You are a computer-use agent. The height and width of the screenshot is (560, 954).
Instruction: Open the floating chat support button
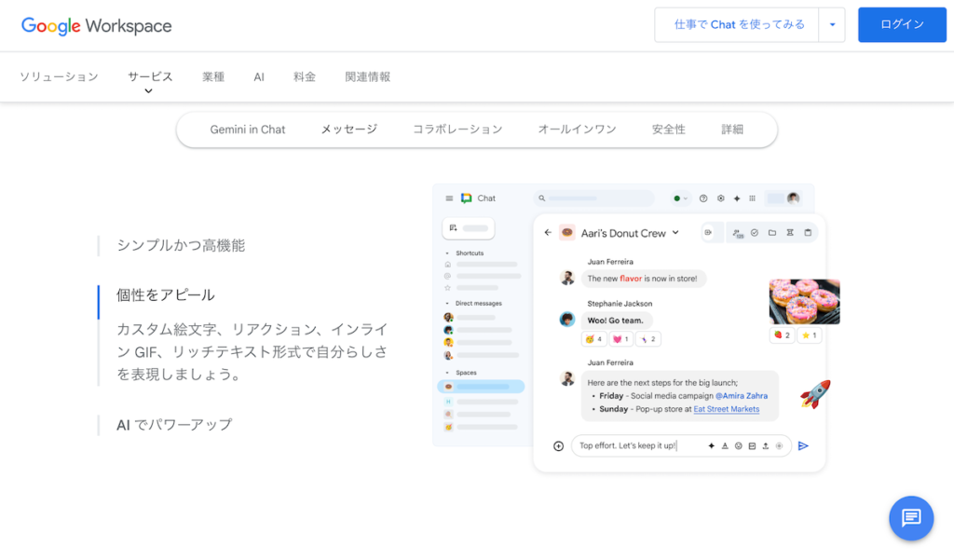(911, 518)
